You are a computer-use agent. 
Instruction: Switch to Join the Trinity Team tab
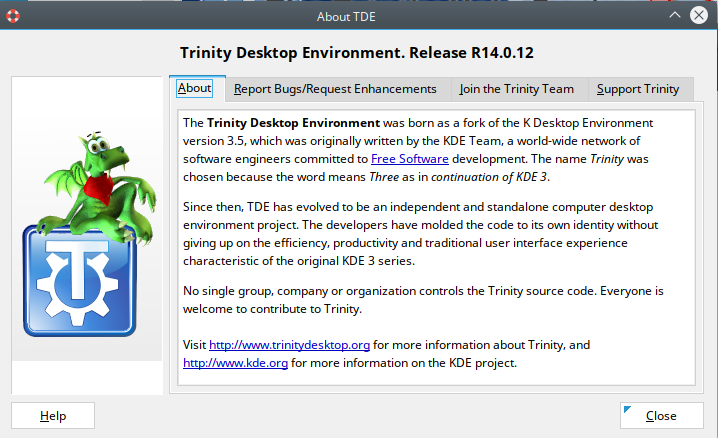tap(516, 89)
